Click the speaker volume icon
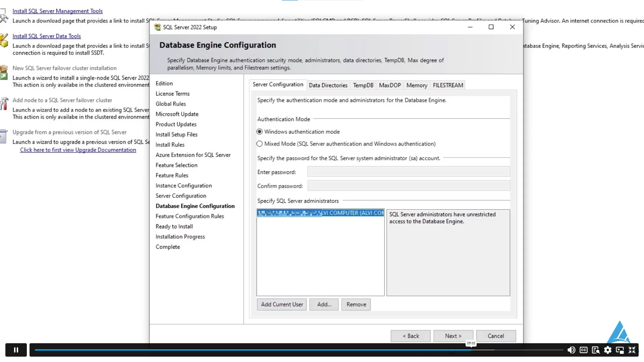 click(x=571, y=350)
